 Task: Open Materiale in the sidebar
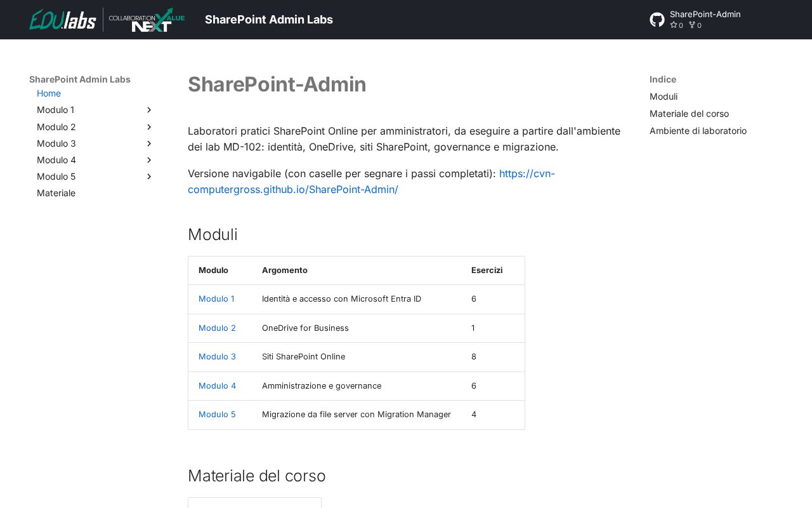[56, 193]
